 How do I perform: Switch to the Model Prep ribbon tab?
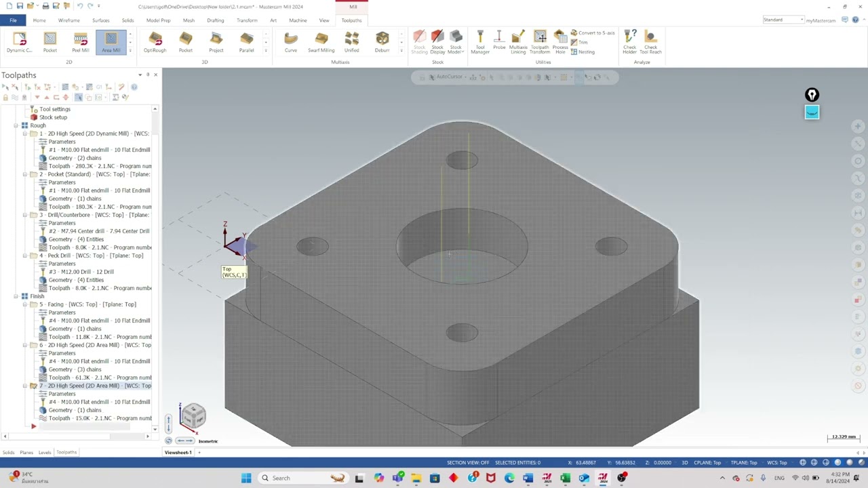159,20
